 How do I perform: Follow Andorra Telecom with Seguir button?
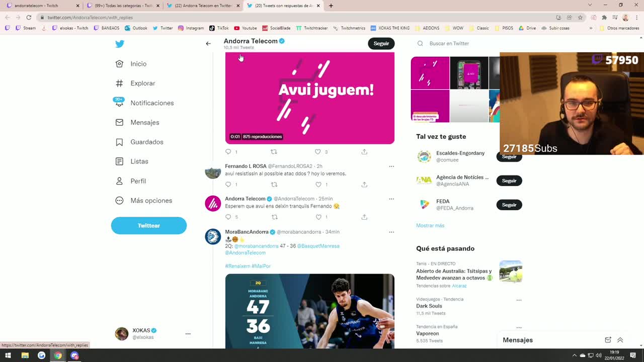381,44
